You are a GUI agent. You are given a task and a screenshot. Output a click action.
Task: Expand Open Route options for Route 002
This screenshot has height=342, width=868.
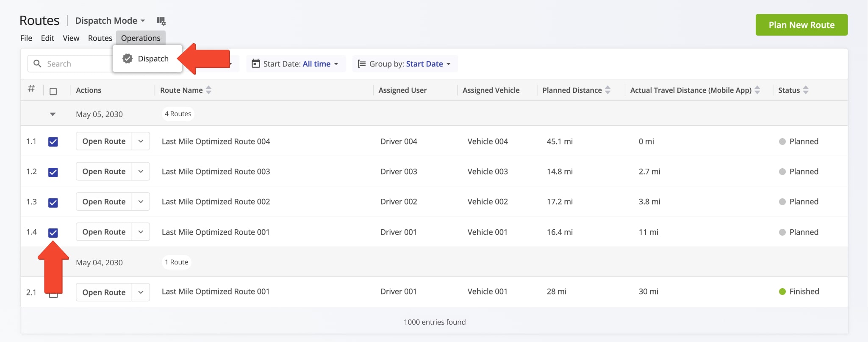point(141,202)
